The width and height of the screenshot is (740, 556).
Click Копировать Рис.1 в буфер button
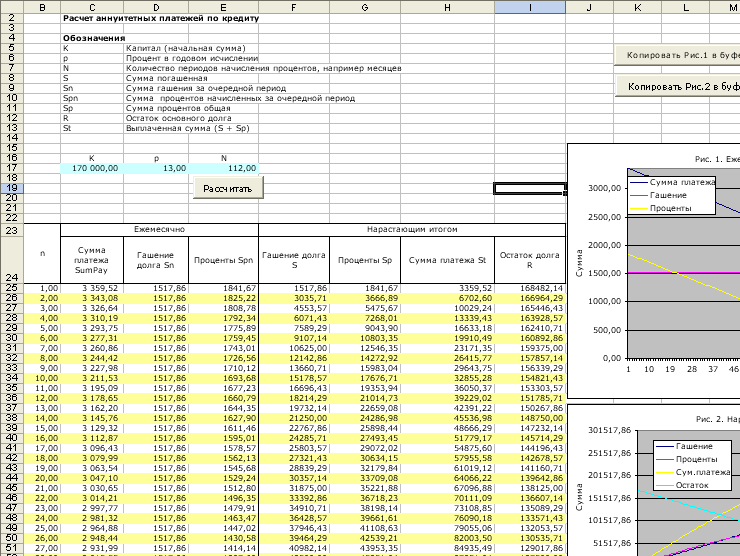678,55
